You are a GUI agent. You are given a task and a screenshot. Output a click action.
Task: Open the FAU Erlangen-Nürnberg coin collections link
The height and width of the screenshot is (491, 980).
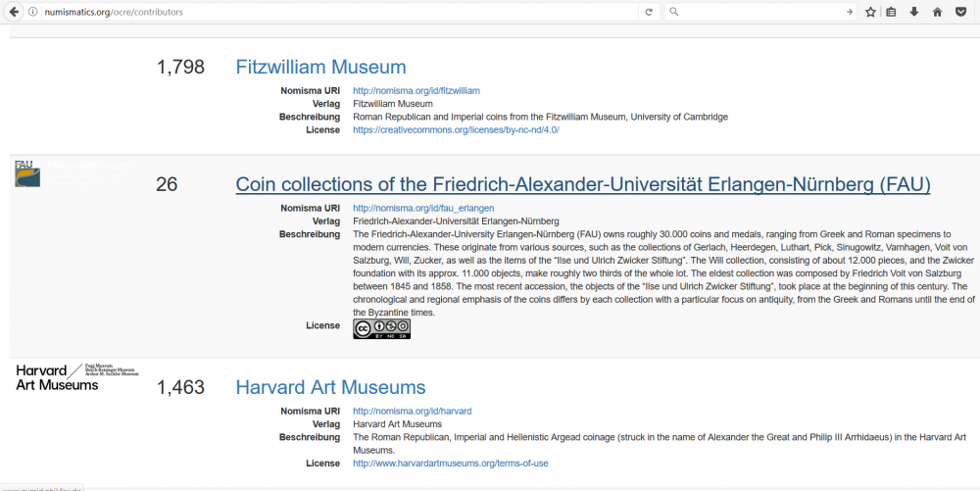(582, 184)
